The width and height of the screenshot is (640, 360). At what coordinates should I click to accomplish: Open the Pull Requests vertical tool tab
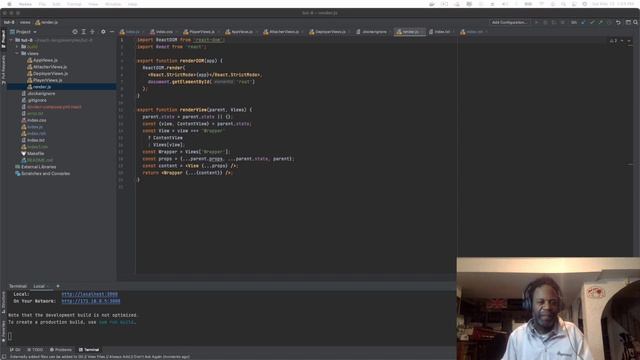pos(3,69)
